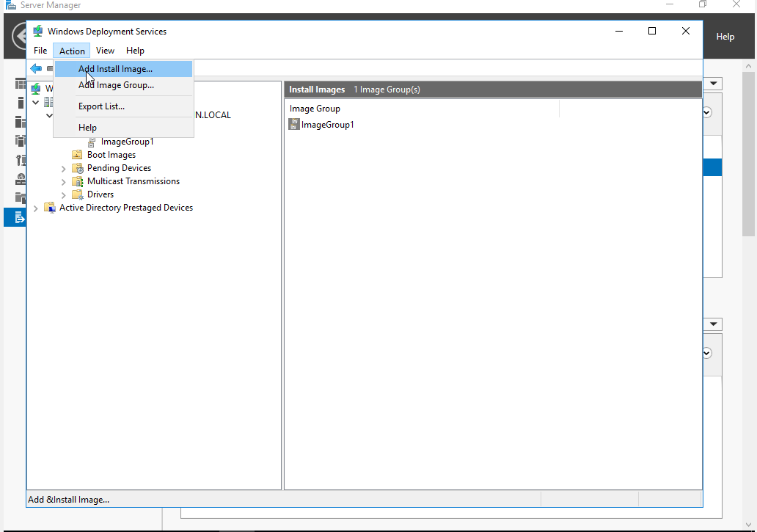This screenshot has width=757, height=532.
Task: Click Active Directory Prestaged Devices icon
Action: tap(50, 208)
